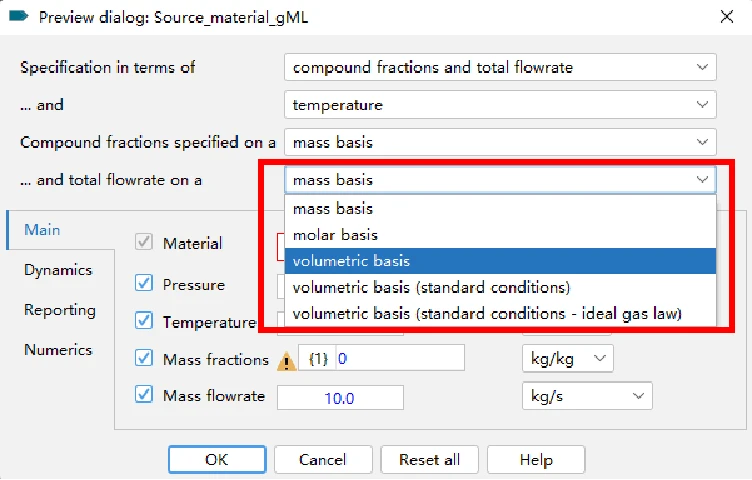Image resolution: width=752 pixels, height=480 pixels.
Task: Open the kg/kg unit dropdown
Action: tap(567, 358)
